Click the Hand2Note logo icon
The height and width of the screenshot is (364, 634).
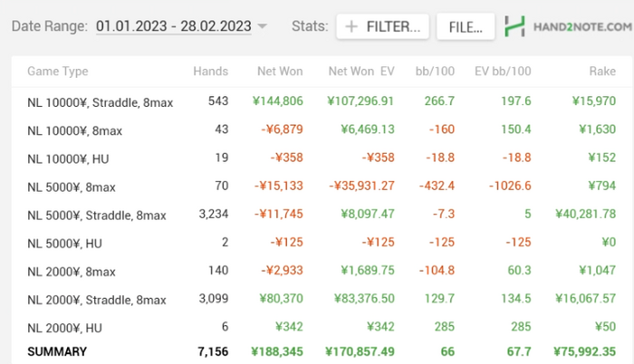[x=515, y=26]
